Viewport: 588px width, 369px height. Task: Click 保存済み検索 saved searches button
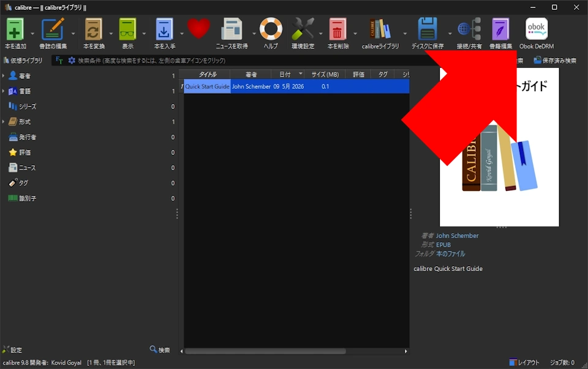[x=555, y=61]
